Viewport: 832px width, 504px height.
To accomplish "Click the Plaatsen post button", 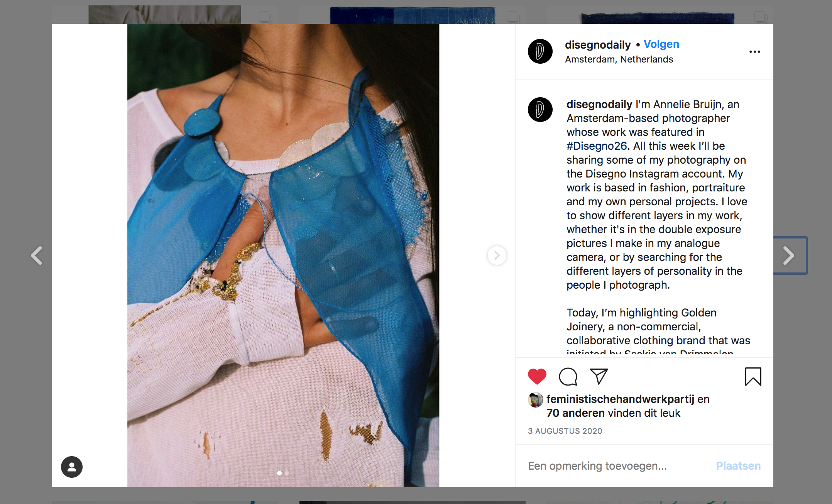I will 738,466.
